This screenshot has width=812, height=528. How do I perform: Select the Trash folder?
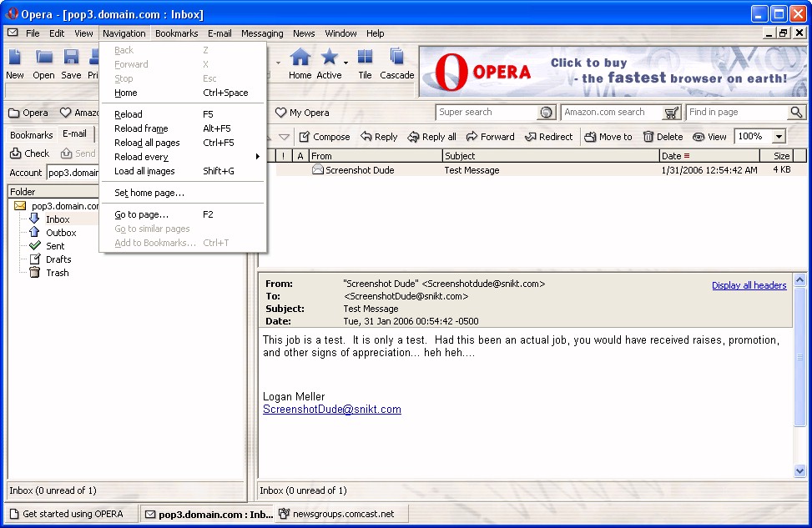pyautogui.click(x=57, y=274)
